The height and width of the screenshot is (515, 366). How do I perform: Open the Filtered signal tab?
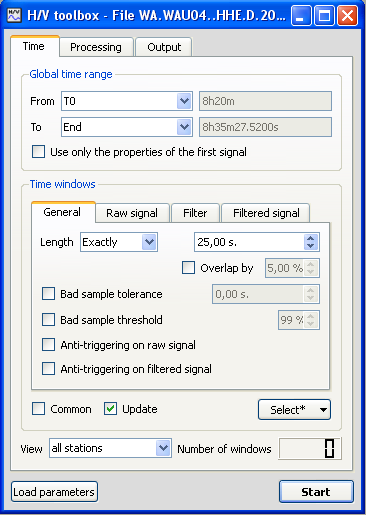click(266, 213)
